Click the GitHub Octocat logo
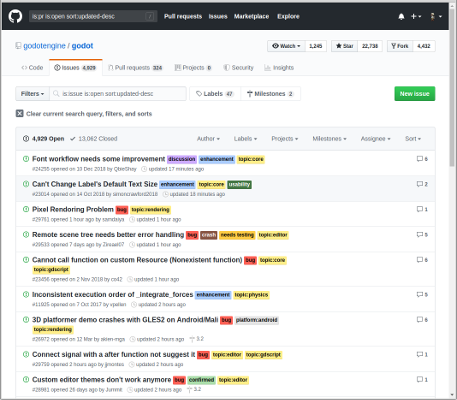The image size is (457, 400). click(15, 16)
